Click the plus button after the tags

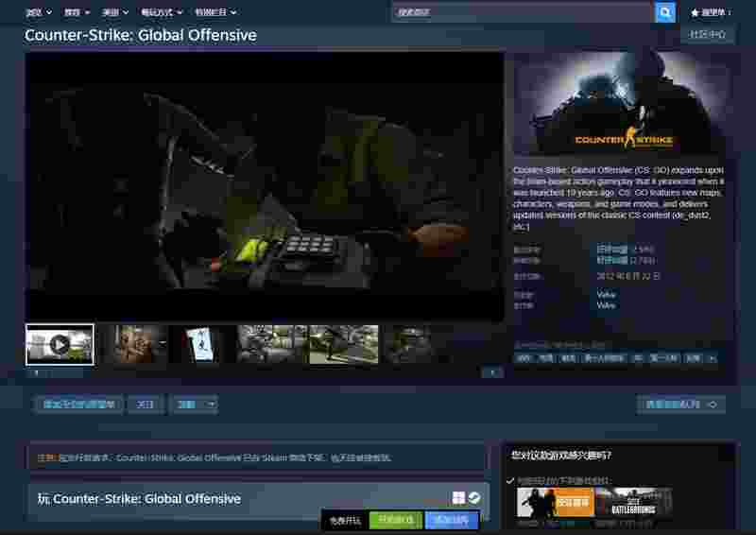(x=712, y=358)
